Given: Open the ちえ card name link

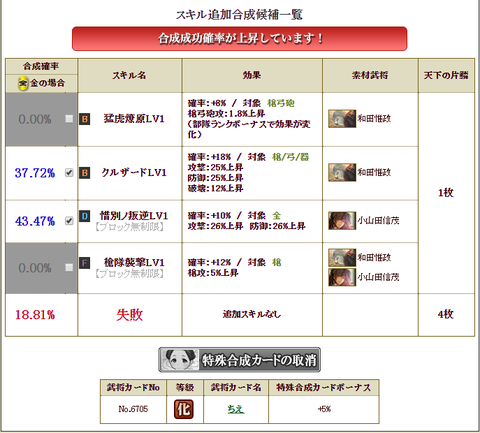Looking at the screenshot, I should coord(236,409).
